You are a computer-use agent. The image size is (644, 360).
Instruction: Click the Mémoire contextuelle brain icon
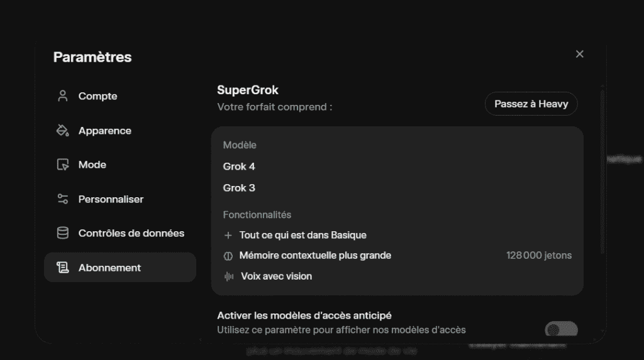click(228, 256)
